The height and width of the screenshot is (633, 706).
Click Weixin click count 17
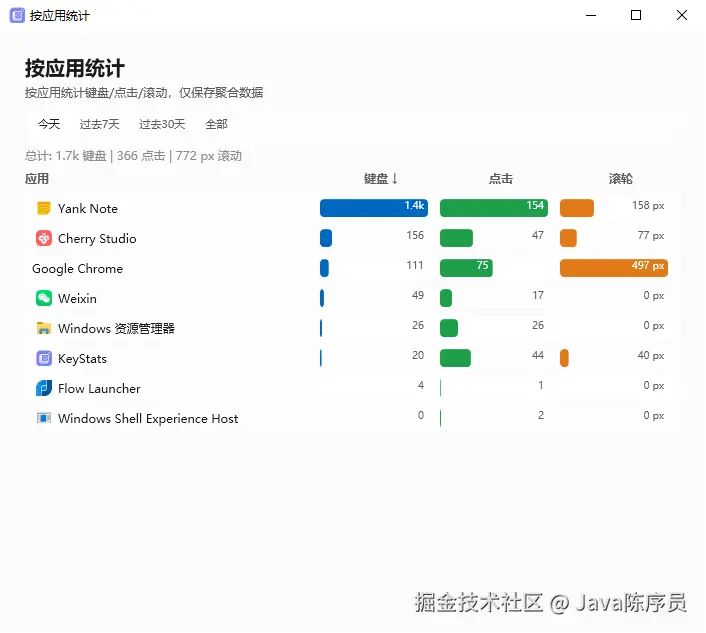(538, 295)
